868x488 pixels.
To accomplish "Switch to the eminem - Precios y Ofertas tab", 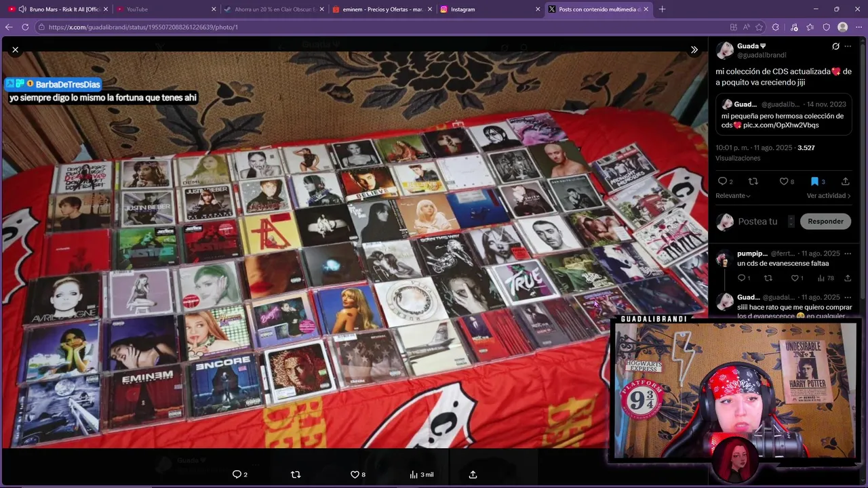I will [x=382, y=9].
